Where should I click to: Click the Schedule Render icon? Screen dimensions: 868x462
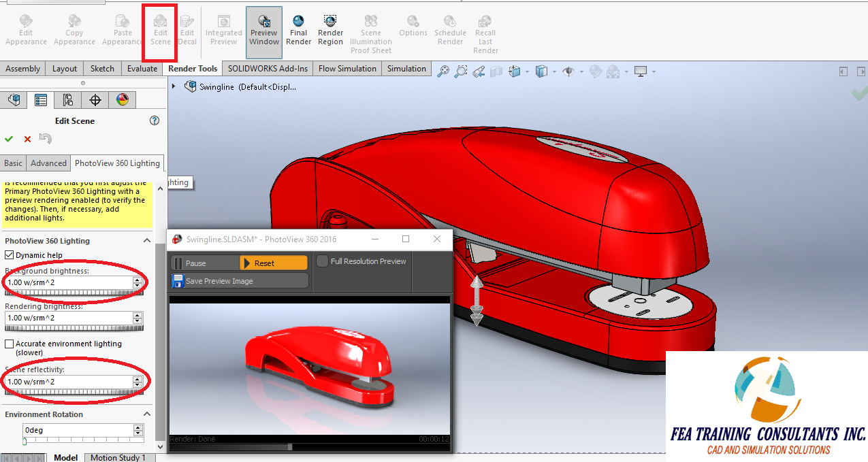click(449, 30)
